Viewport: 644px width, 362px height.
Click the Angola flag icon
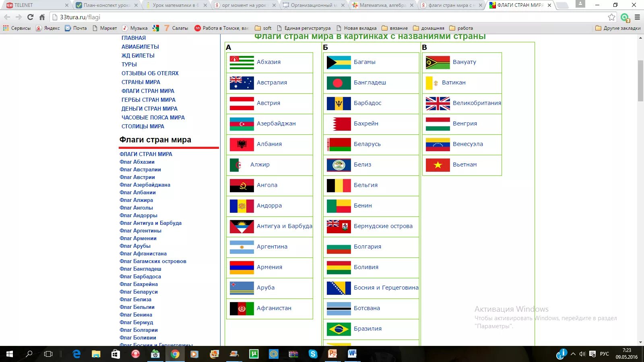point(242,185)
